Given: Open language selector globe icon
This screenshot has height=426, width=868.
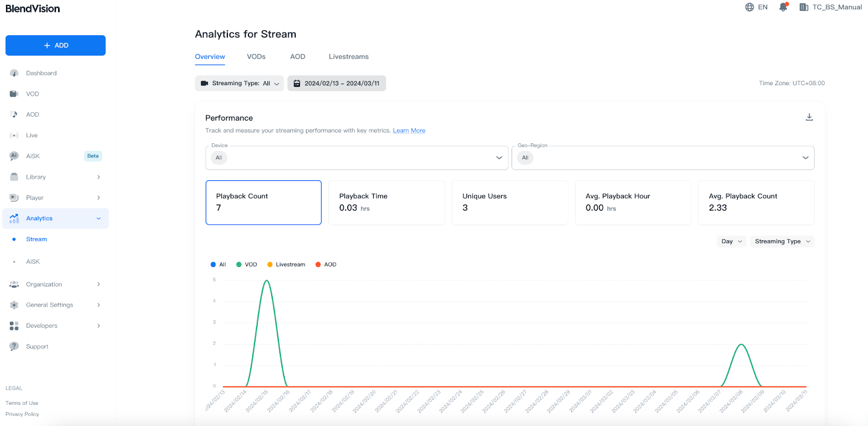Looking at the screenshot, I should coord(750,7).
